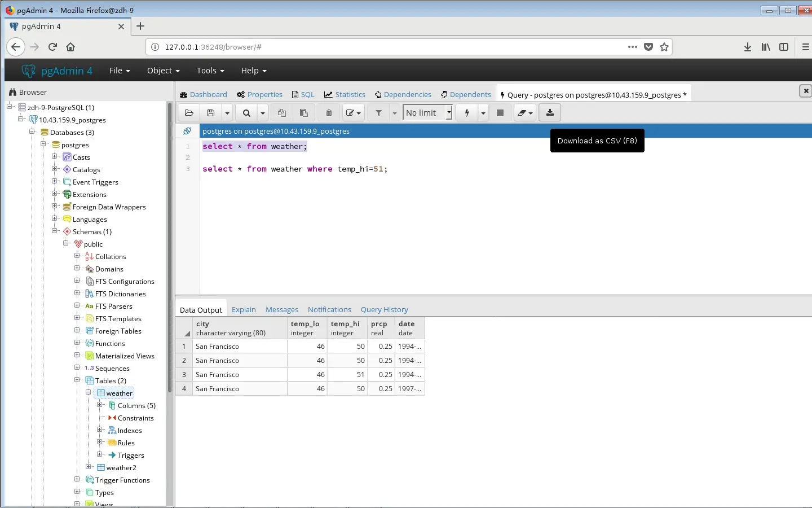Switch to the Explain results tab
Viewport: 812px width, 508px height.
(x=244, y=309)
